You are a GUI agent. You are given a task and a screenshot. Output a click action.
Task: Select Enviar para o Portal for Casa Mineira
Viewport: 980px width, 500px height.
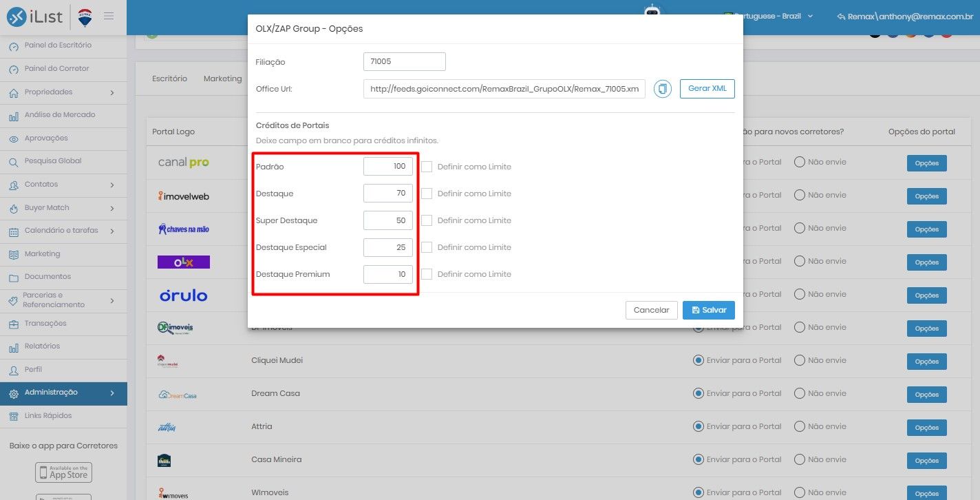tap(699, 459)
